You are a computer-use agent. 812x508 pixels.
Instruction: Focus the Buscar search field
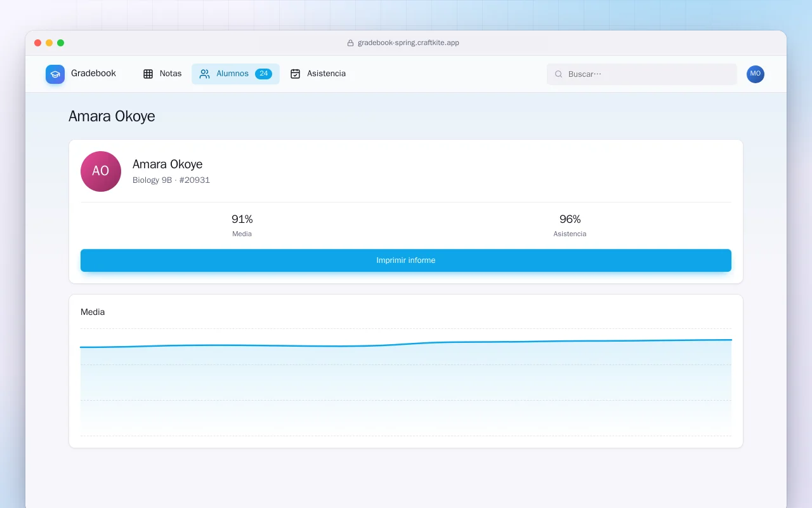click(642, 74)
